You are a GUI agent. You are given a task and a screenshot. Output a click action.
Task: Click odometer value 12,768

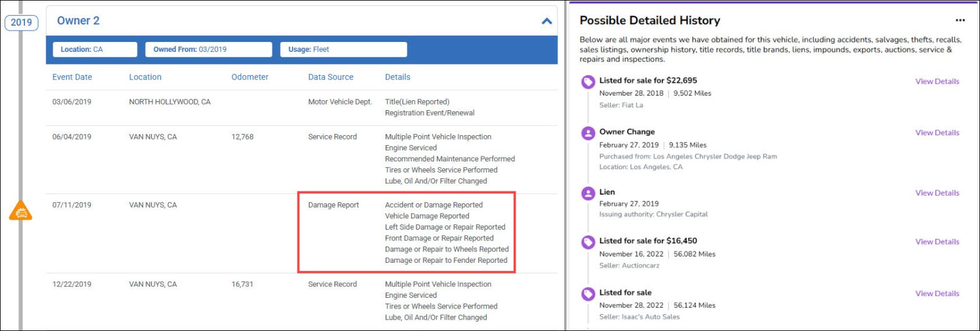point(242,136)
